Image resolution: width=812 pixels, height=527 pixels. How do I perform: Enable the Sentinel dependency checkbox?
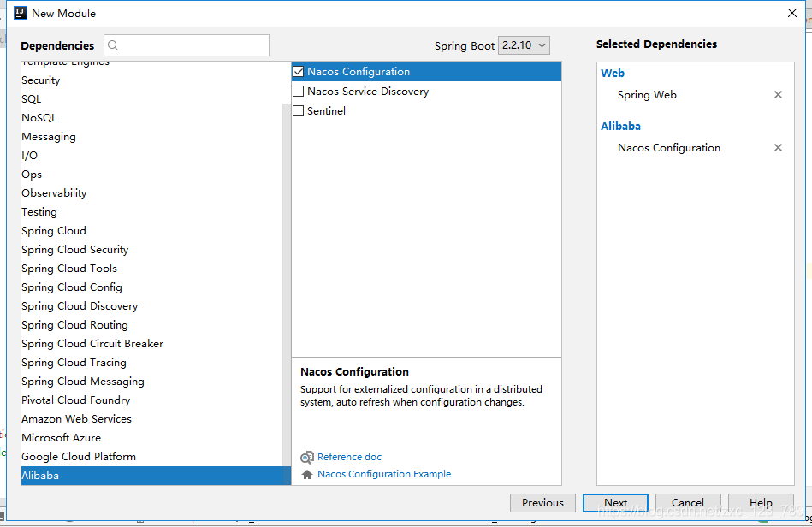(x=299, y=110)
